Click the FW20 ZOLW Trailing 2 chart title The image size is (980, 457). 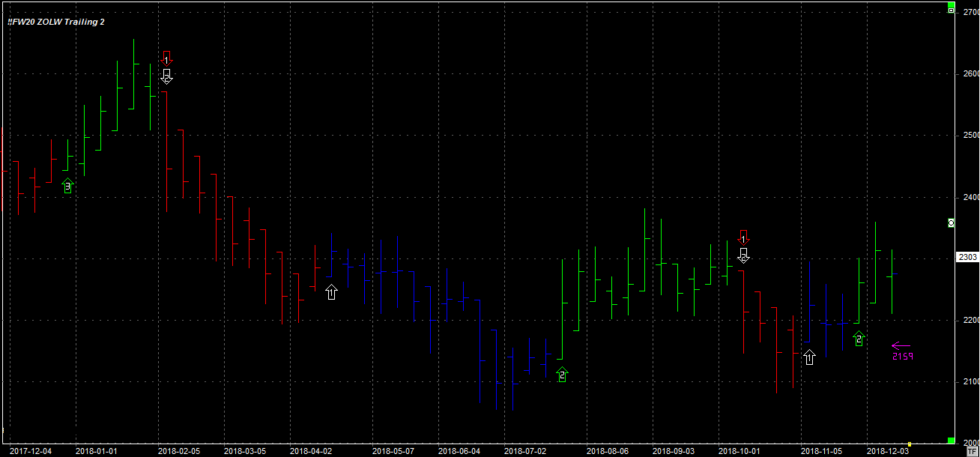pyautogui.click(x=56, y=22)
